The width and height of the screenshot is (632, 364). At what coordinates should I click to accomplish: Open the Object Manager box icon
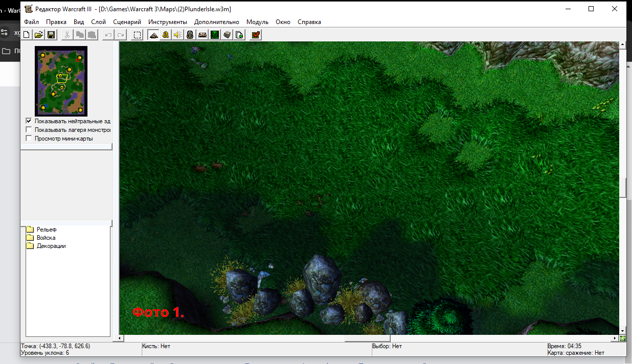[x=227, y=35]
